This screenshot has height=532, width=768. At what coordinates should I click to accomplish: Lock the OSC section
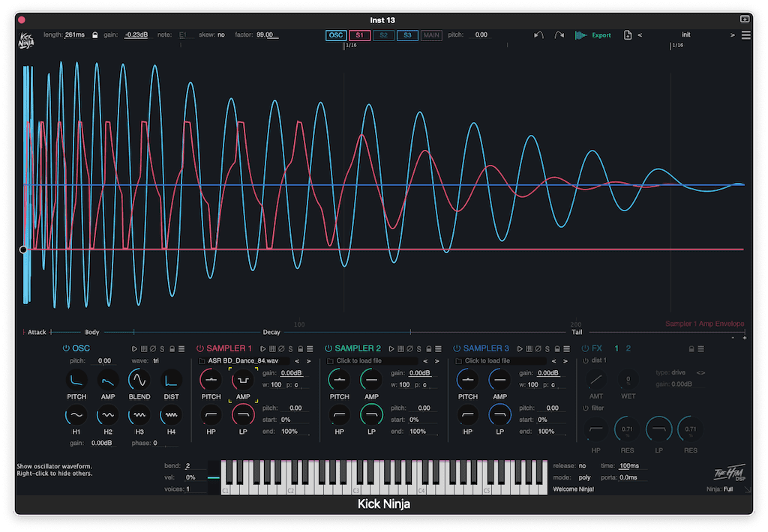[x=172, y=349]
